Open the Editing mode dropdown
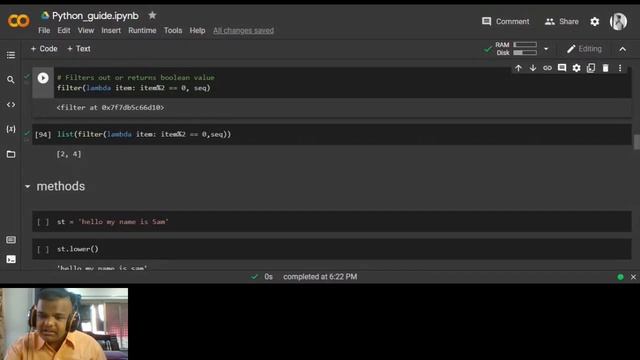 click(x=584, y=49)
